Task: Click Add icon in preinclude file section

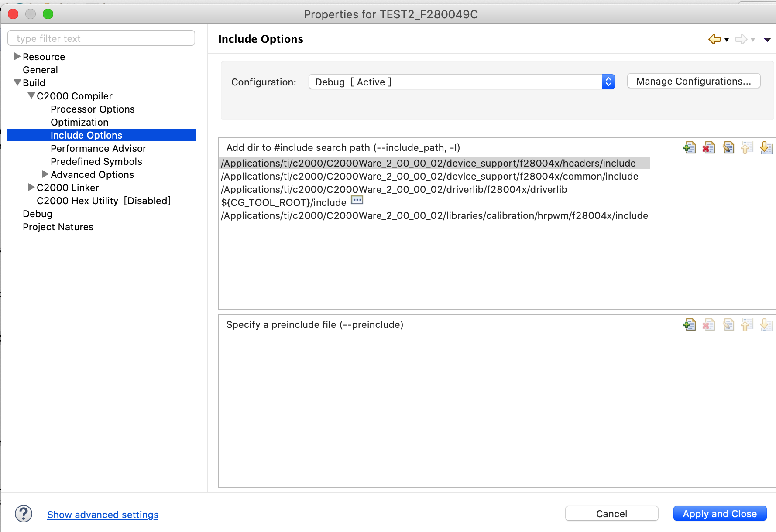Action: 690,325
